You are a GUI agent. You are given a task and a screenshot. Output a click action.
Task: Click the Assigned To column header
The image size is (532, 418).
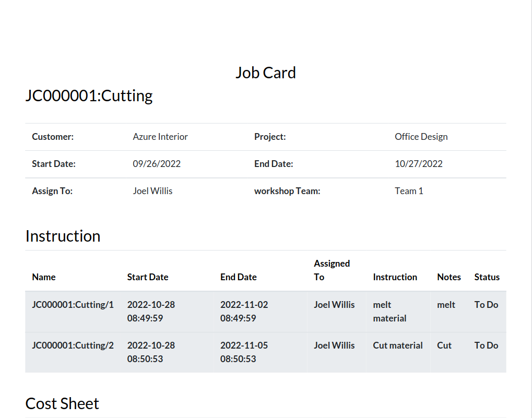click(332, 270)
